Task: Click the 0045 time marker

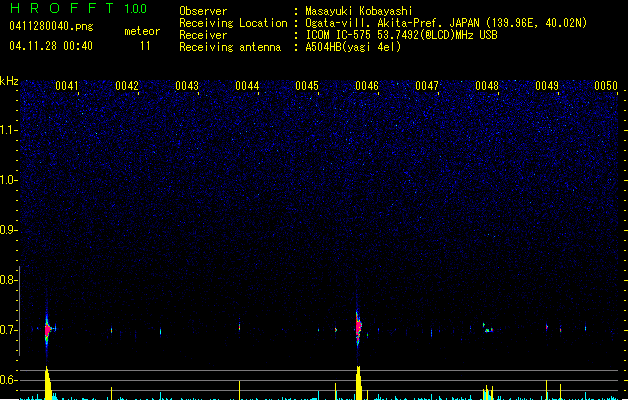Action: [x=307, y=86]
